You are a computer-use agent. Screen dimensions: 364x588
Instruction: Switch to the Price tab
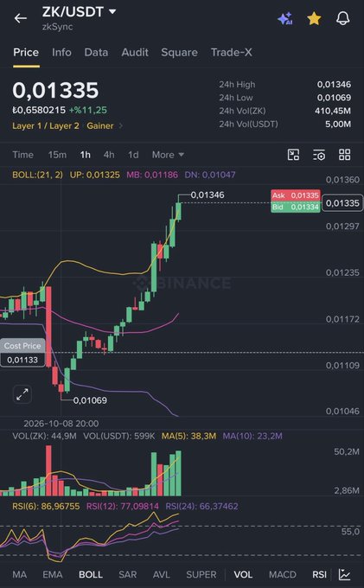pos(26,52)
